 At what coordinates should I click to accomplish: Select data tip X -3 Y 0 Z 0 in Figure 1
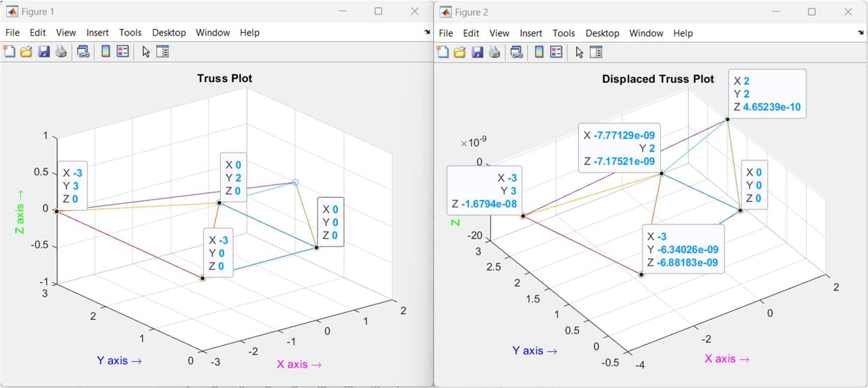pos(219,253)
